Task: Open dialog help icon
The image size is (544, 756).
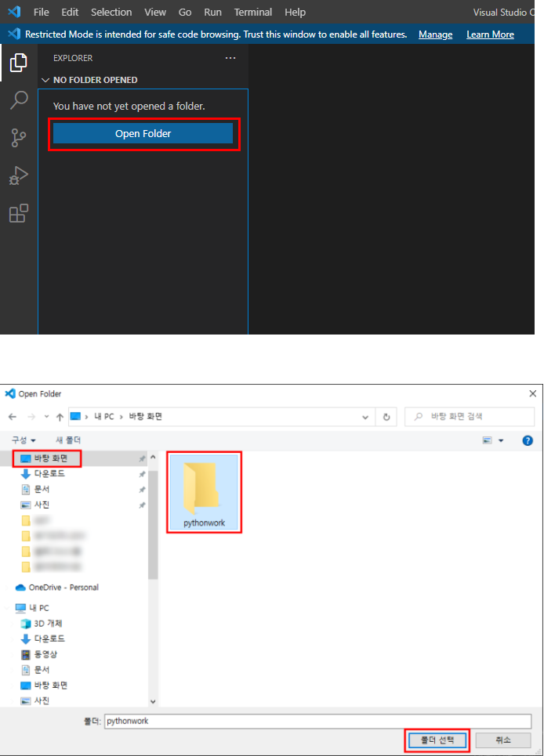Action: 528,440
